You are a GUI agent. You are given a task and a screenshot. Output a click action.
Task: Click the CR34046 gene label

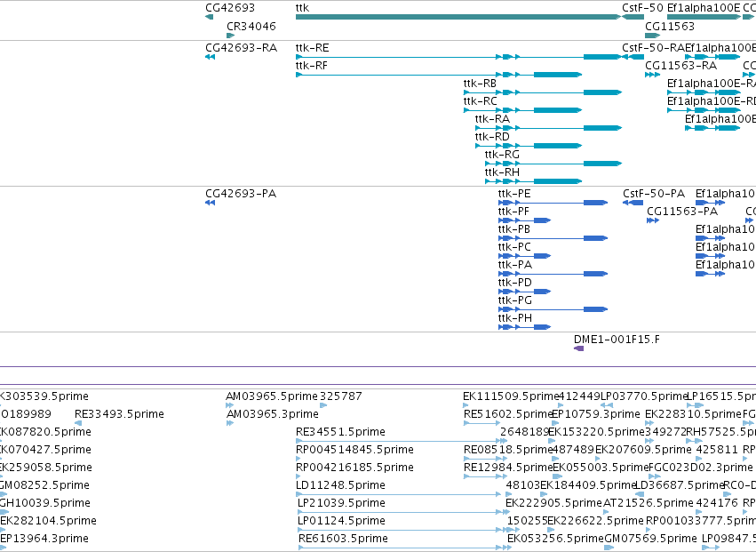pos(251,26)
